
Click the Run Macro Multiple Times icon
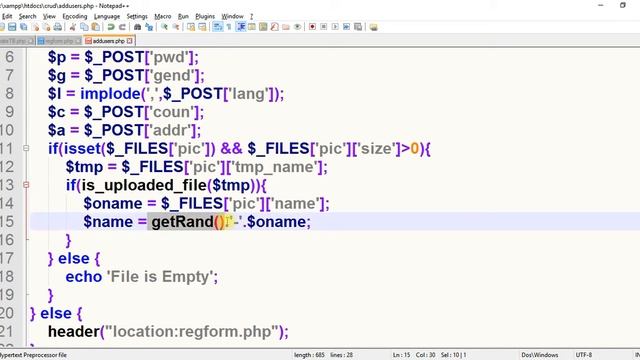point(346,27)
